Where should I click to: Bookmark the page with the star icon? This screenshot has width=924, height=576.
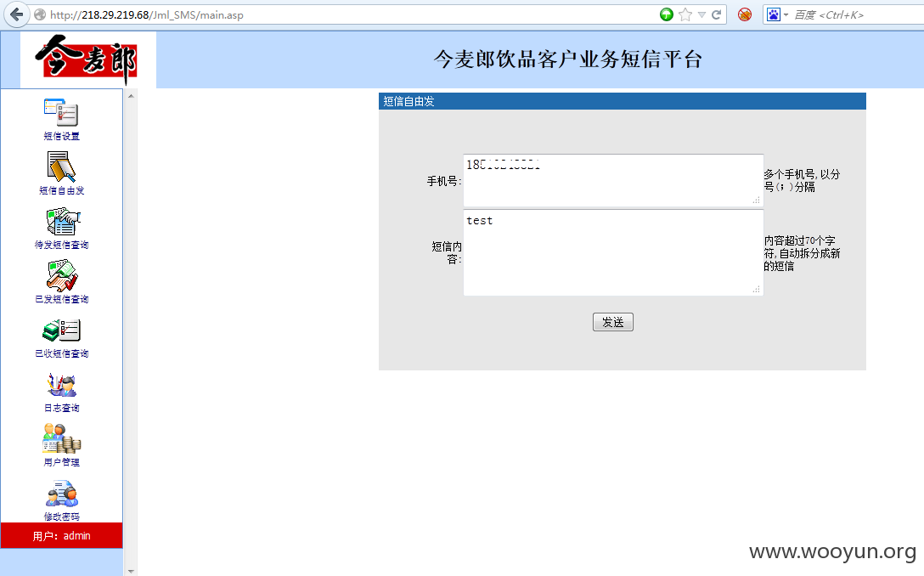[x=685, y=14]
